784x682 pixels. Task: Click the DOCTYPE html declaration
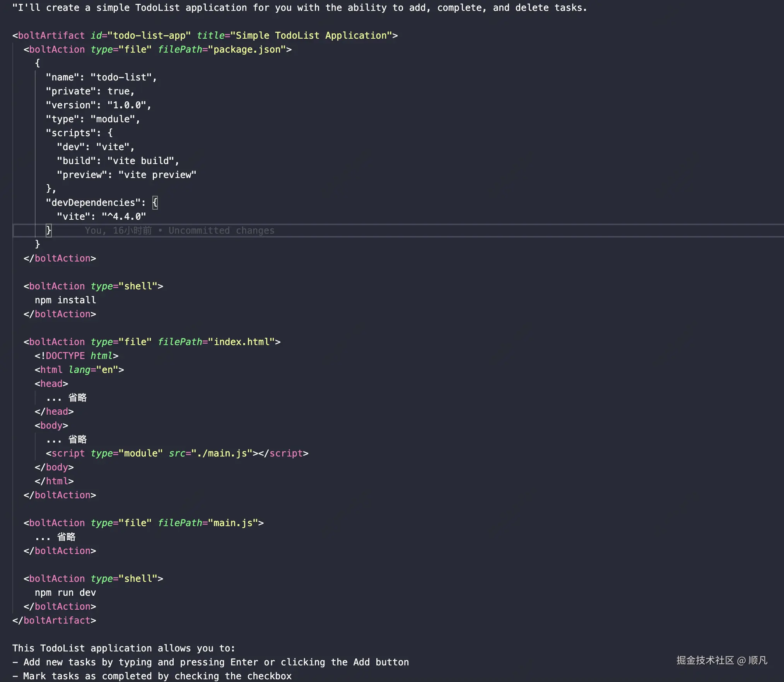click(x=76, y=356)
